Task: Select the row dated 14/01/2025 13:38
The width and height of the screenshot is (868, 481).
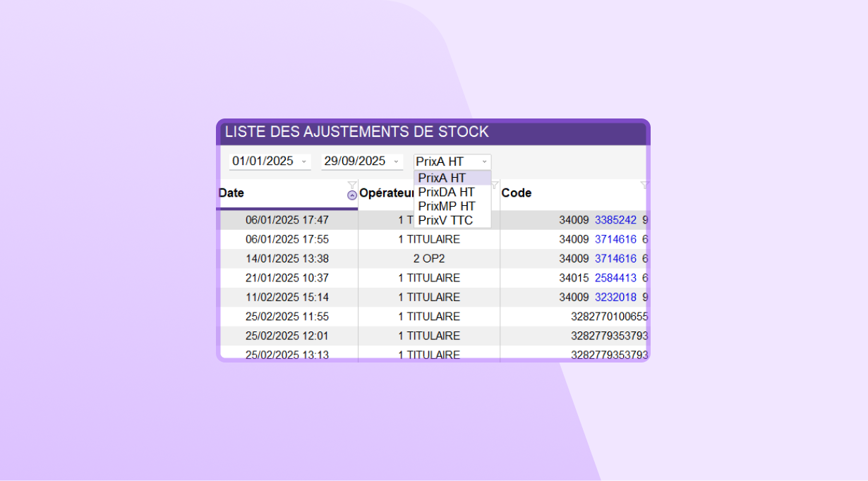Action: pyautogui.click(x=433, y=259)
